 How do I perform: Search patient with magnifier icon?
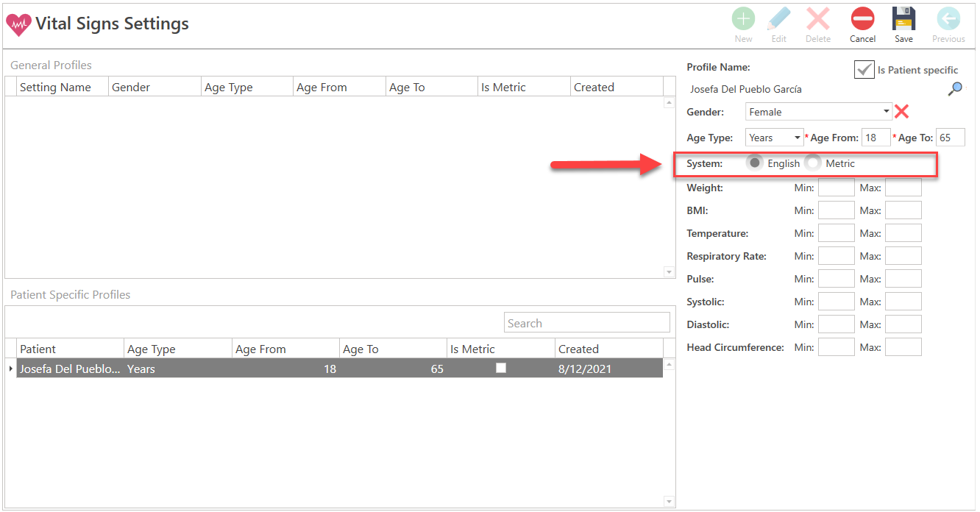pos(955,89)
